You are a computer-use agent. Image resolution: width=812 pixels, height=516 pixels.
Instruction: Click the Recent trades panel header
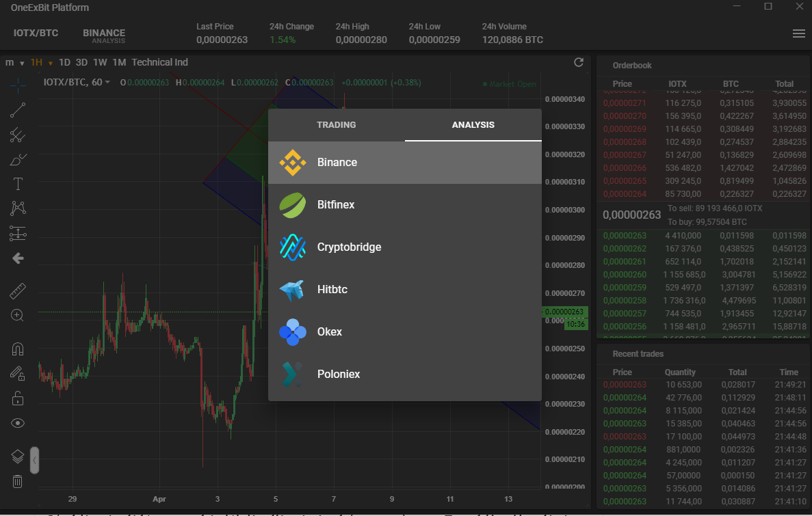638,354
